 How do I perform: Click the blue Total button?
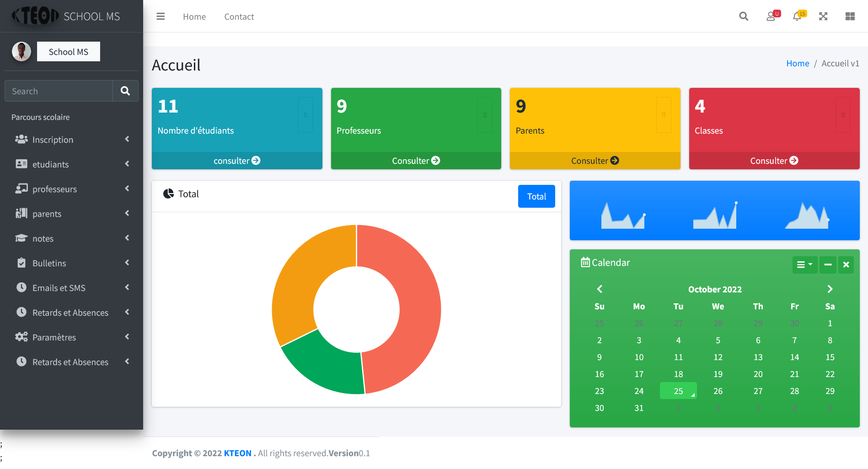(x=536, y=196)
